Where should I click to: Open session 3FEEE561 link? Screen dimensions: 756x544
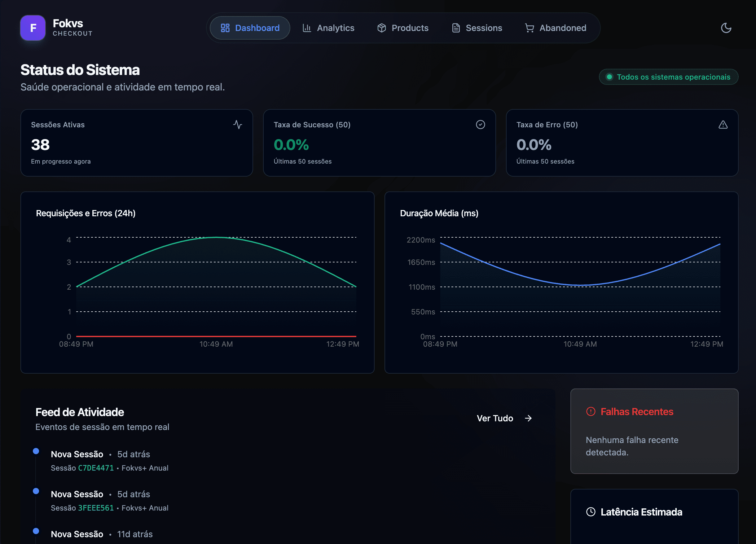click(x=96, y=508)
